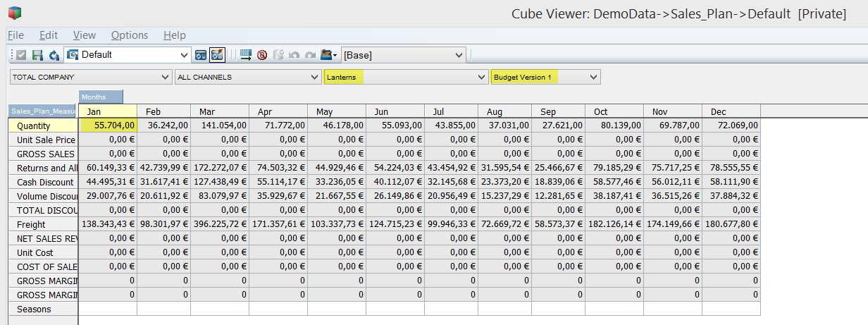The width and height of the screenshot is (868, 325).
Task: Open the File menu
Action: coord(15,35)
